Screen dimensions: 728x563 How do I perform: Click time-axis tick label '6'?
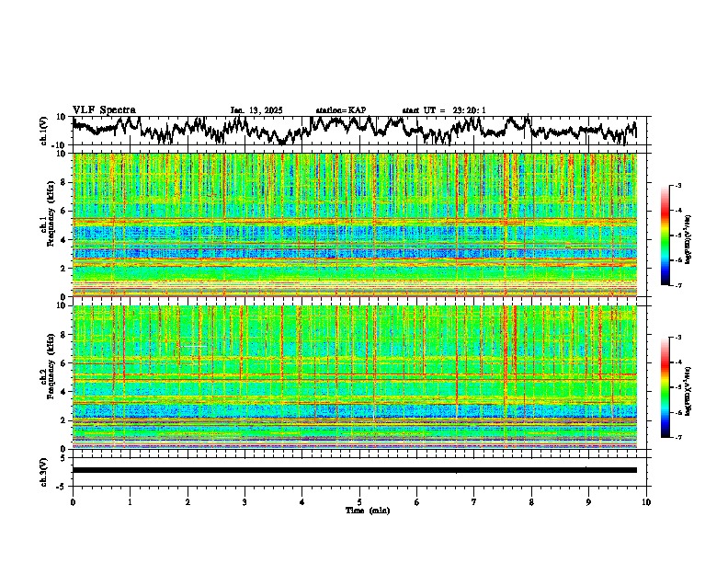(x=416, y=502)
